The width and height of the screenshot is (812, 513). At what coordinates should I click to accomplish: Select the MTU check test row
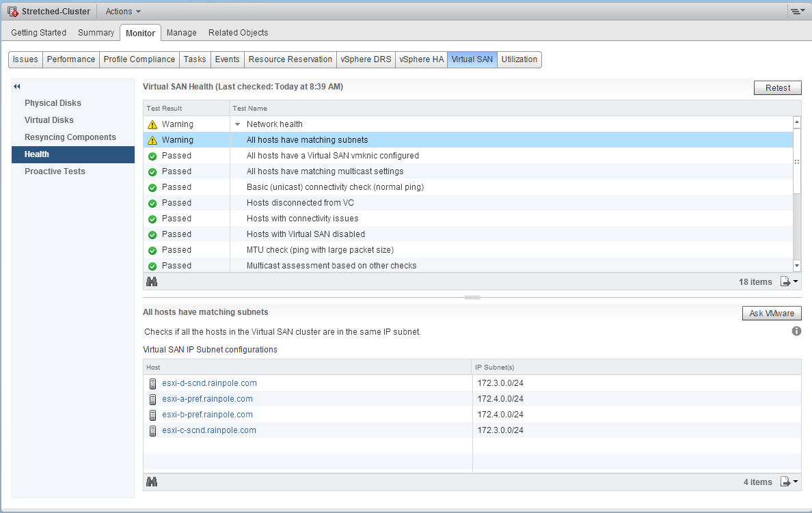coord(320,250)
